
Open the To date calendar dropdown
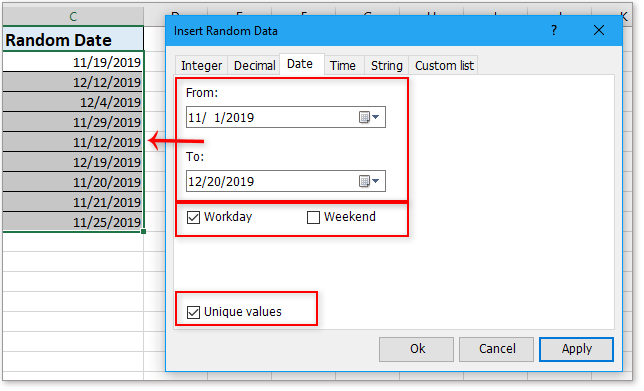tap(369, 181)
